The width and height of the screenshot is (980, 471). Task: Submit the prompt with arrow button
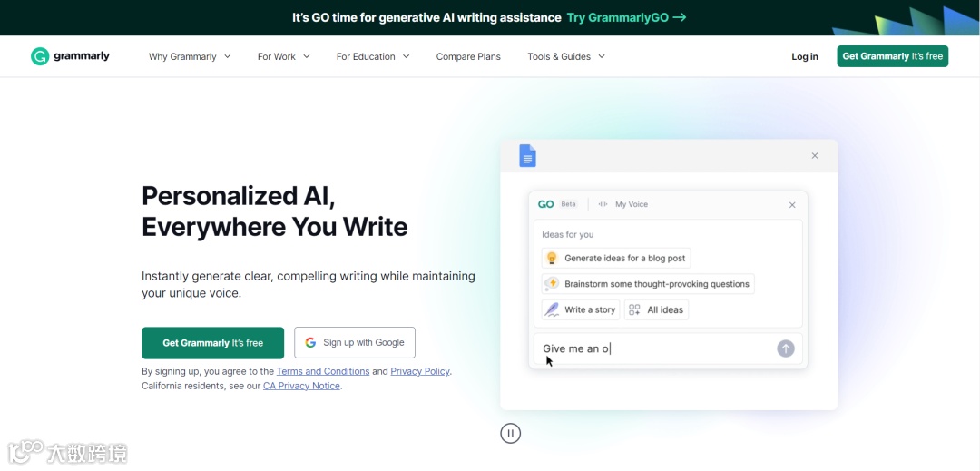tap(786, 348)
